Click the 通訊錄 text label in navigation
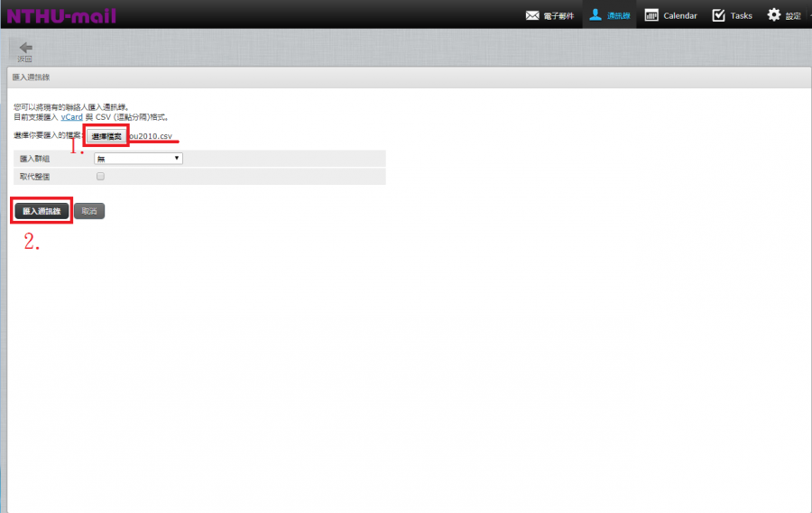Screen dimensions: 812x513 coord(619,16)
